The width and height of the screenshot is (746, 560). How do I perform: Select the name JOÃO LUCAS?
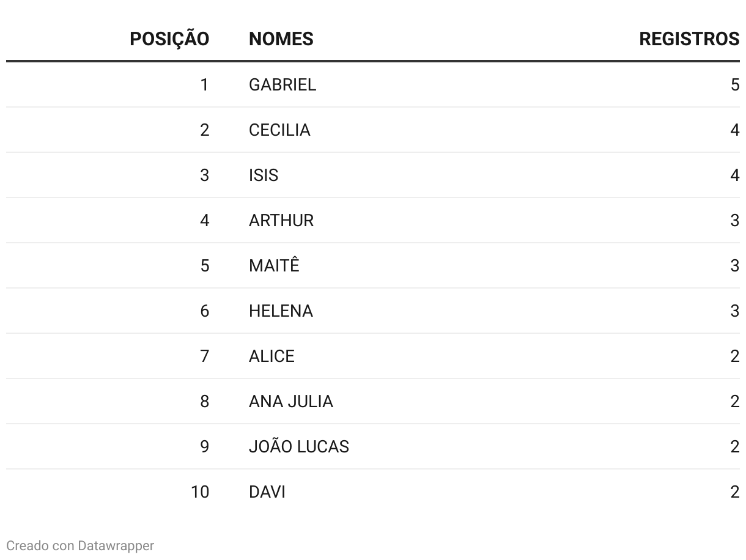pos(299,446)
